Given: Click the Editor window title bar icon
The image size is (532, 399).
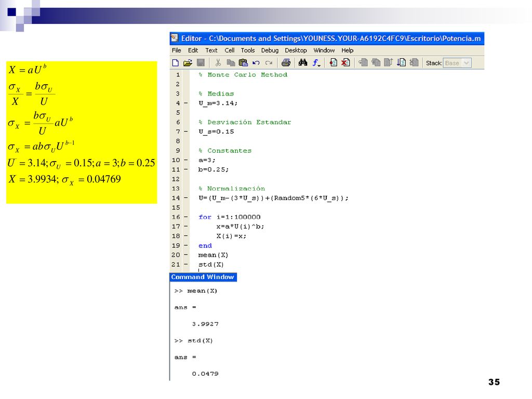Looking at the screenshot, I should pos(175,38).
